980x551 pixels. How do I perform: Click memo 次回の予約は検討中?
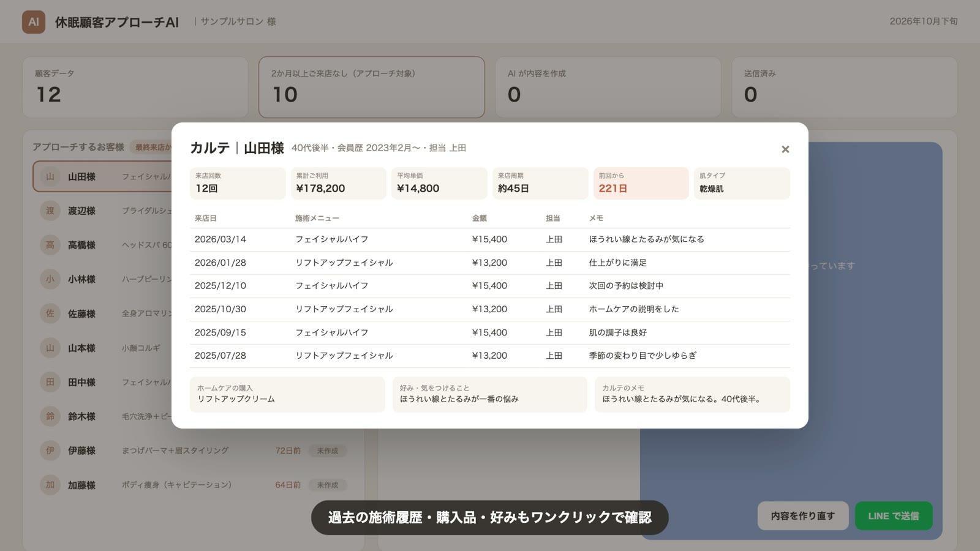coord(626,286)
